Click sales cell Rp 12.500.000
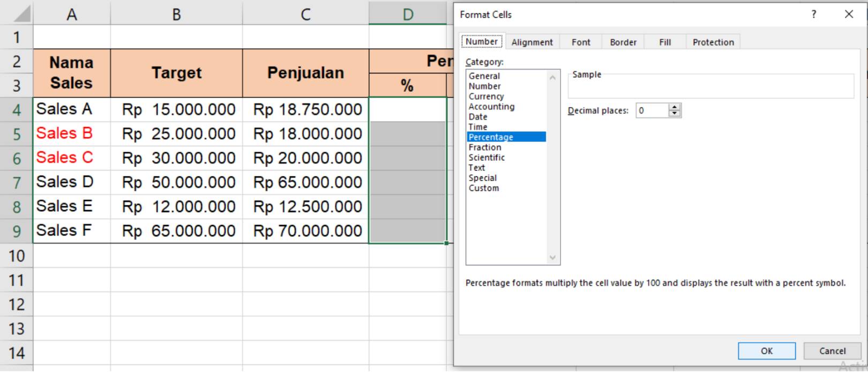 [305, 206]
